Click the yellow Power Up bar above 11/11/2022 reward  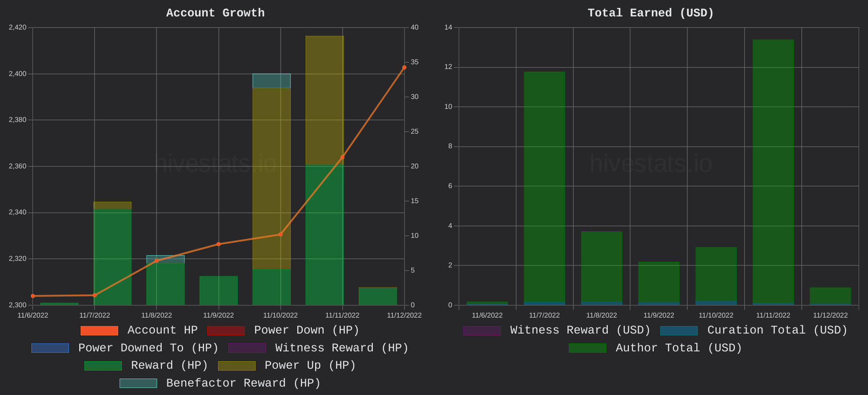(325, 100)
